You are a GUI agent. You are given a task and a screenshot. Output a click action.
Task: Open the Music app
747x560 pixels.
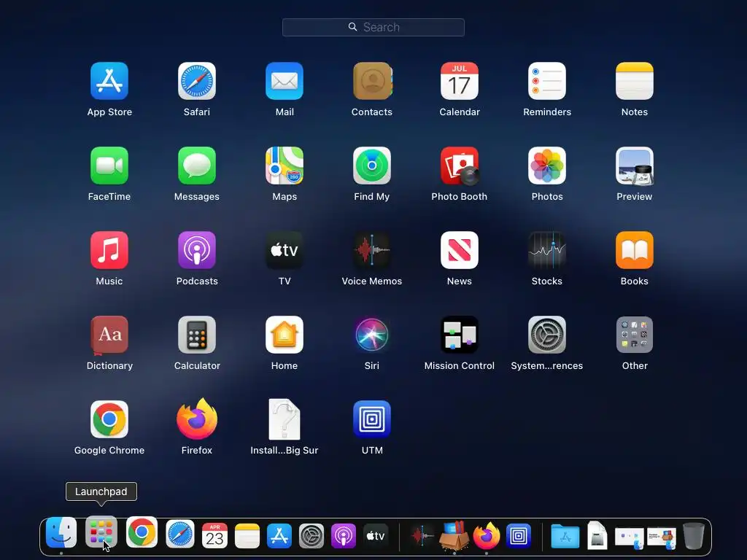[109, 250]
